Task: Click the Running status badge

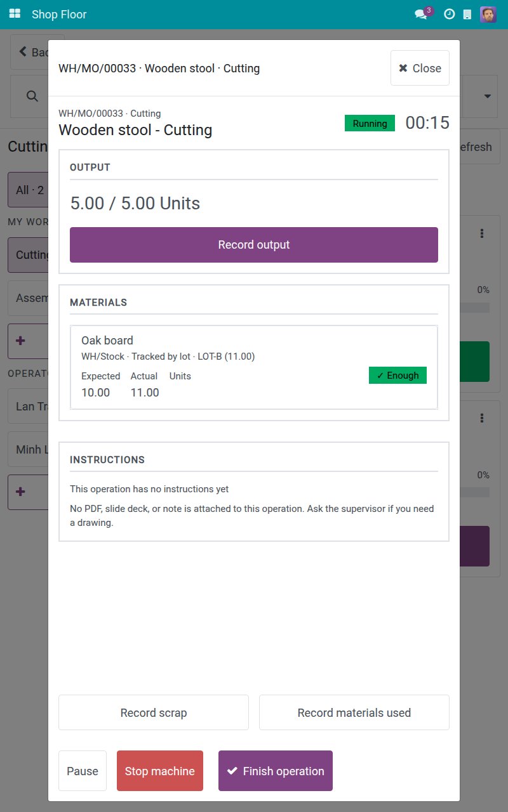Action: (x=370, y=123)
